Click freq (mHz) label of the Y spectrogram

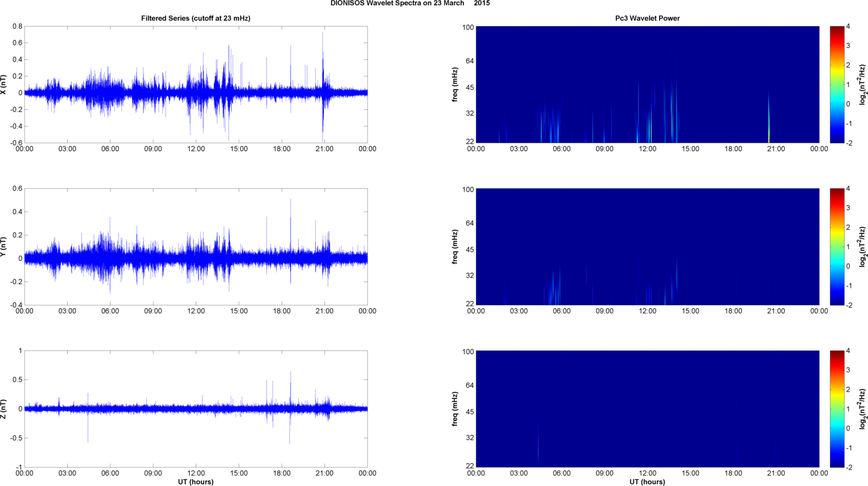pyautogui.click(x=455, y=246)
